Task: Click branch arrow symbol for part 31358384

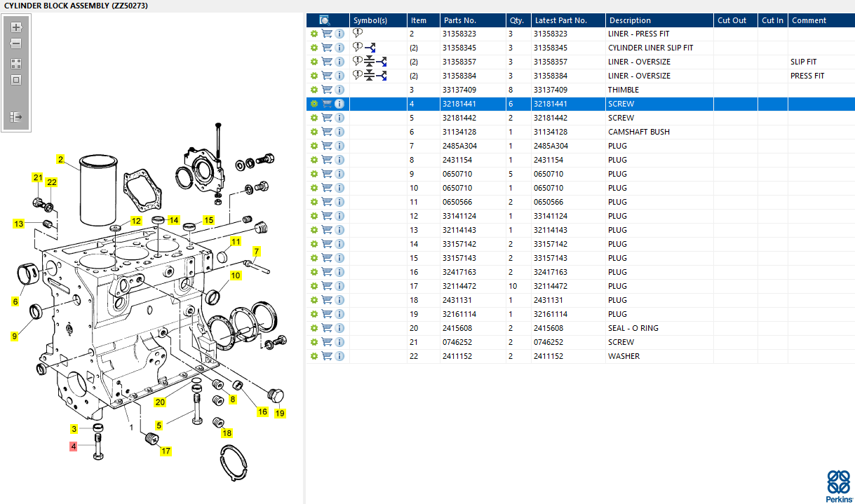Action: 382,76
